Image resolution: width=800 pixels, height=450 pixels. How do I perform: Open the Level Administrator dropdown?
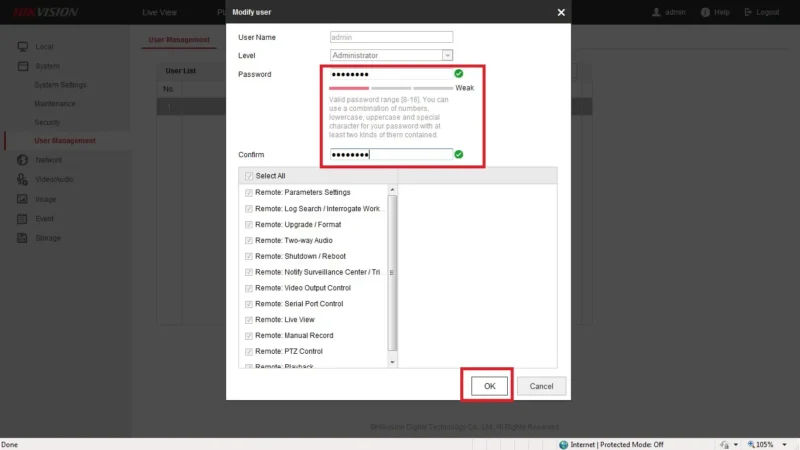[447, 55]
